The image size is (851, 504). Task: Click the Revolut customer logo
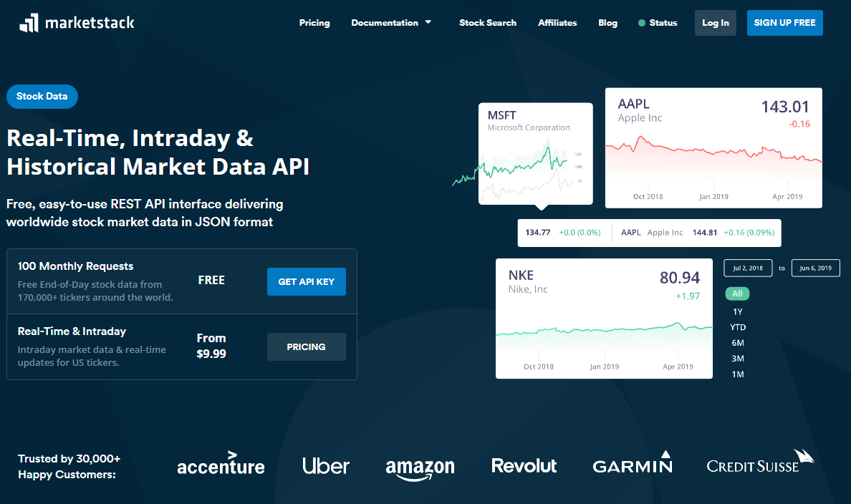(524, 465)
